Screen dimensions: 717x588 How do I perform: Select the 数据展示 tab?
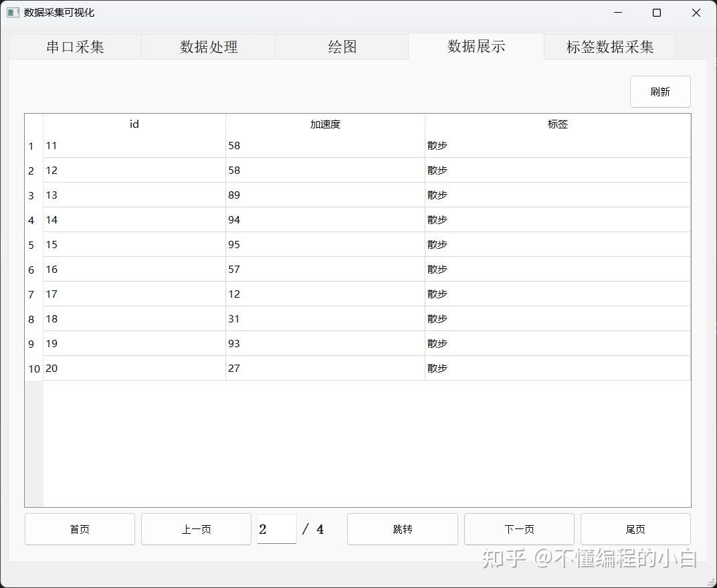point(476,47)
